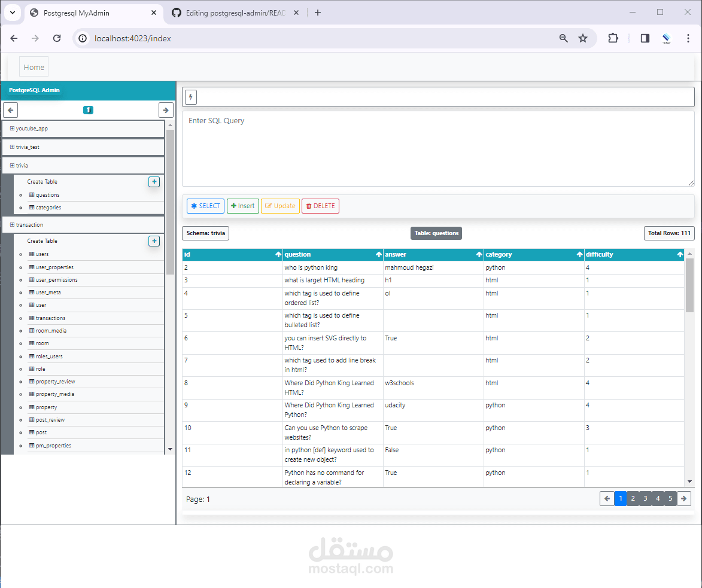
Task: Run the query with the lightning bolt icon
Action: (x=191, y=97)
